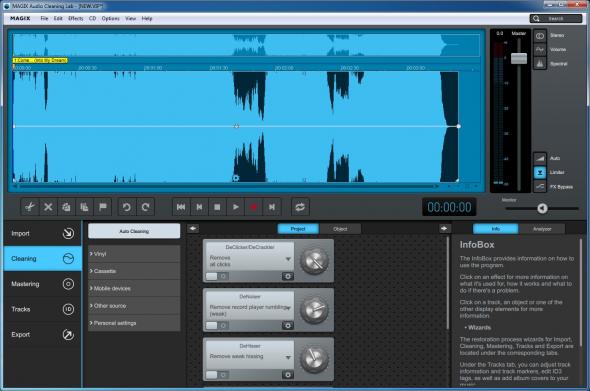Screen dimensions: 590x391
Task: Toggle the Limiter button
Action: click(x=540, y=172)
